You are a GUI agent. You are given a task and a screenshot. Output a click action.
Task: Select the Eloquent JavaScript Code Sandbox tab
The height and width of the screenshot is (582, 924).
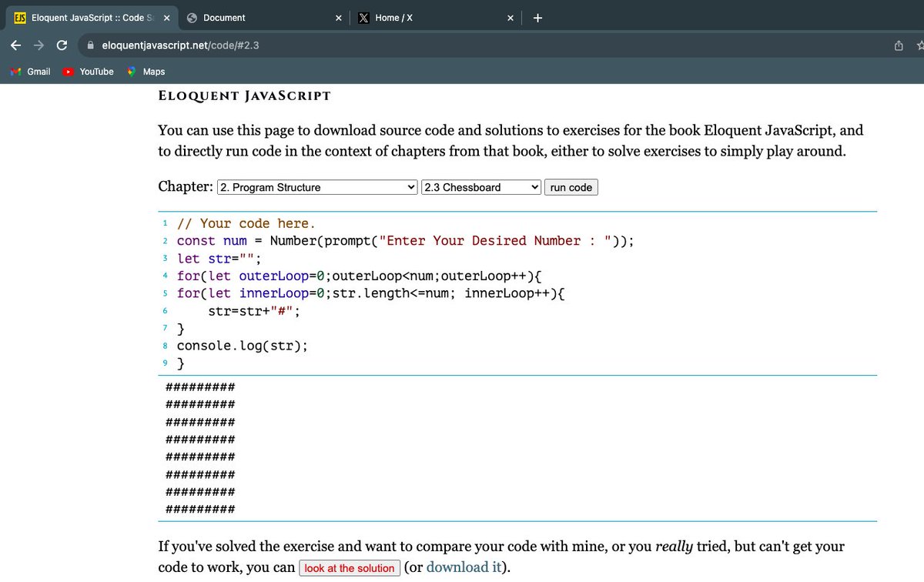91,18
